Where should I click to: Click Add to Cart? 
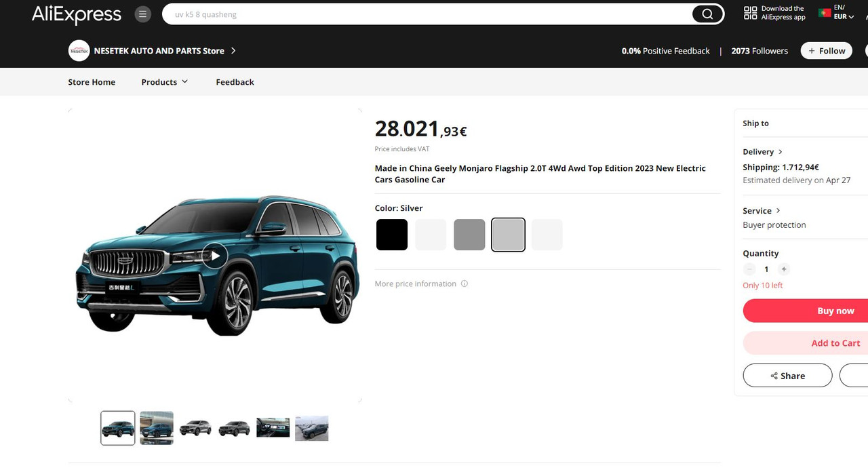click(x=806, y=343)
